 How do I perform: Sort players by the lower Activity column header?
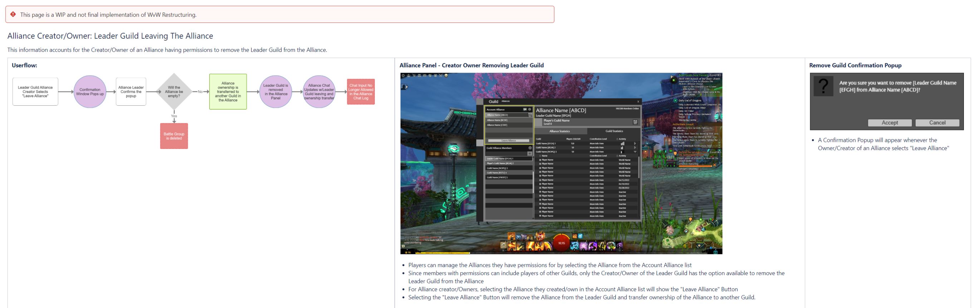pyautogui.click(x=622, y=156)
